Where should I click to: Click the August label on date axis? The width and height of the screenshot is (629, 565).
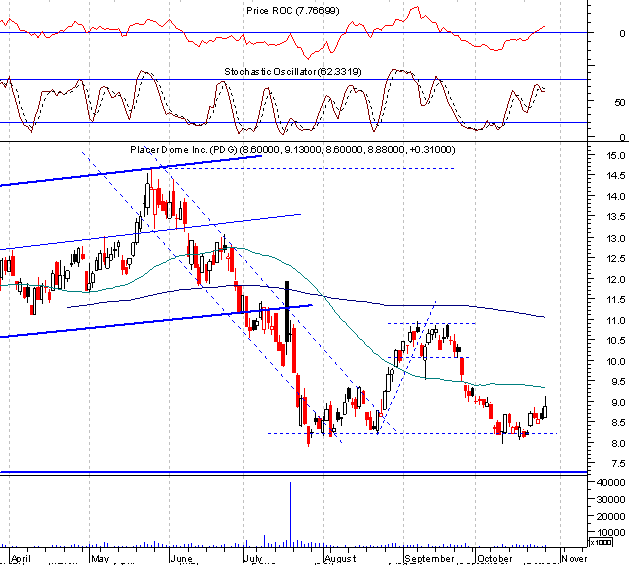340,559
